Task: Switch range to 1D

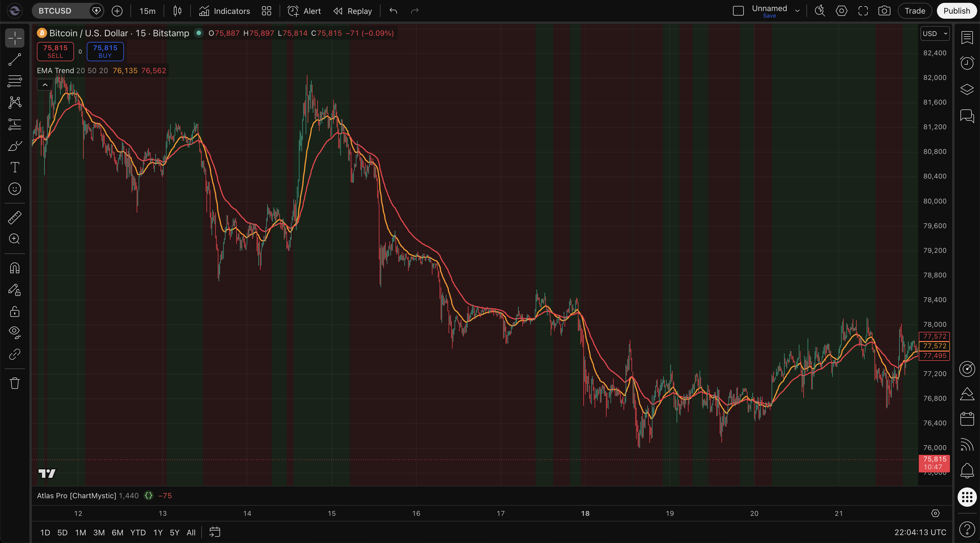Action: click(x=45, y=532)
